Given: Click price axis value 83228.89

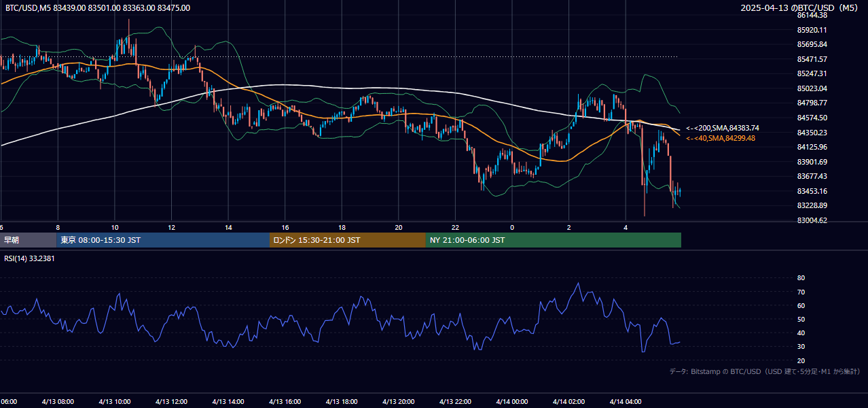Looking at the screenshot, I should pyautogui.click(x=812, y=205).
